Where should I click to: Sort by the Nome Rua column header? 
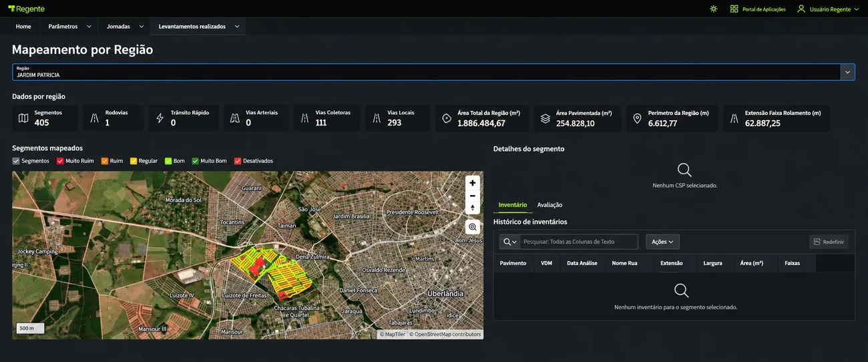coord(624,263)
